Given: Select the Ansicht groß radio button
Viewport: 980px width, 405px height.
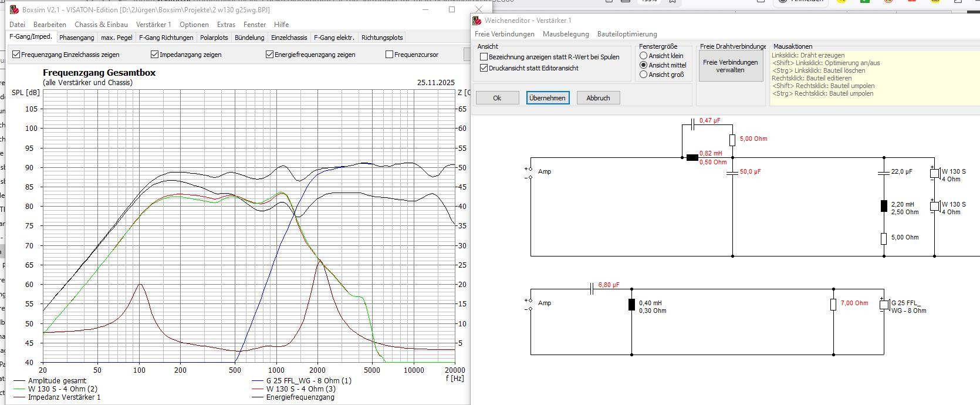Looking at the screenshot, I should click(644, 75).
